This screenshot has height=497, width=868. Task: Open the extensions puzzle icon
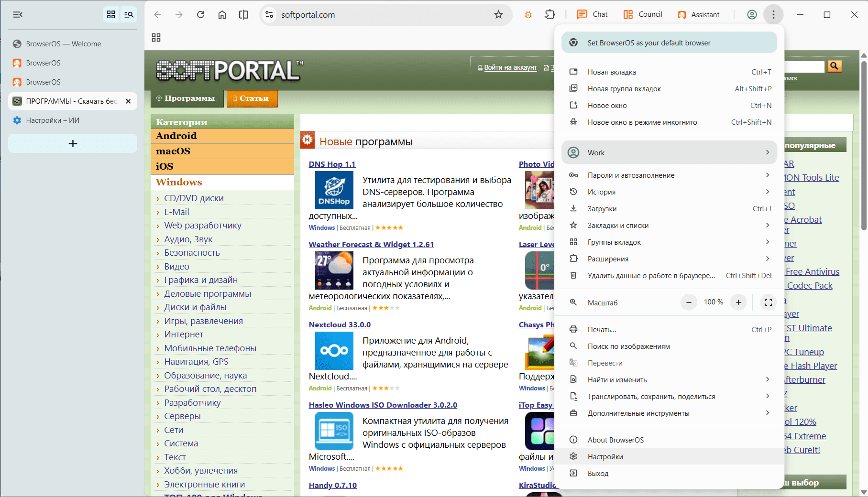coord(550,15)
